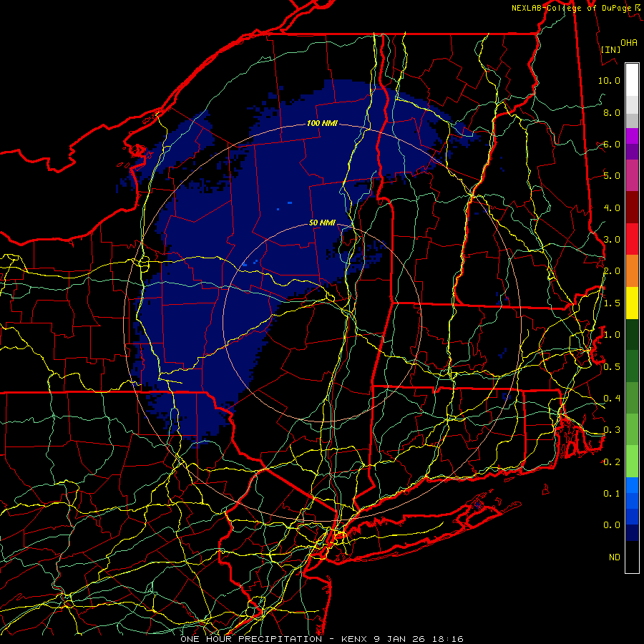This screenshot has height=644, width=644.
Task: Click the 0.2 legend value
Action: click(612, 462)
